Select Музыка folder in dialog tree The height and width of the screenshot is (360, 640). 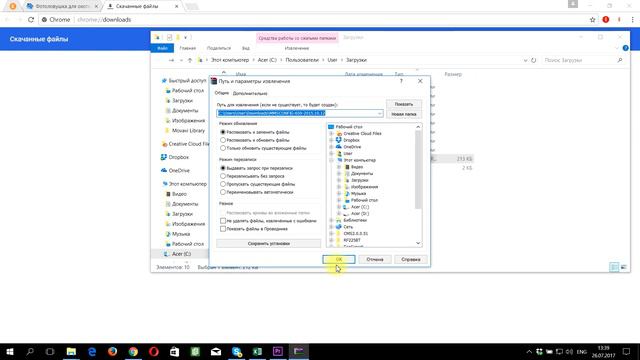point(355,193)
